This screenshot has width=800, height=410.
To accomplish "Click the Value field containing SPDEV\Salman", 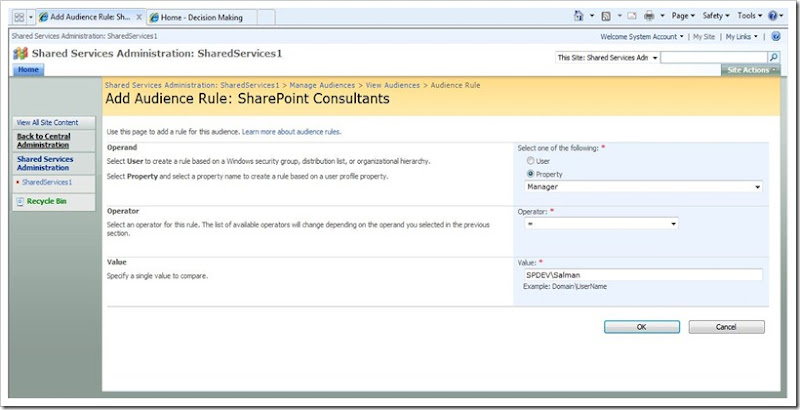I will [x=643, y=275].
